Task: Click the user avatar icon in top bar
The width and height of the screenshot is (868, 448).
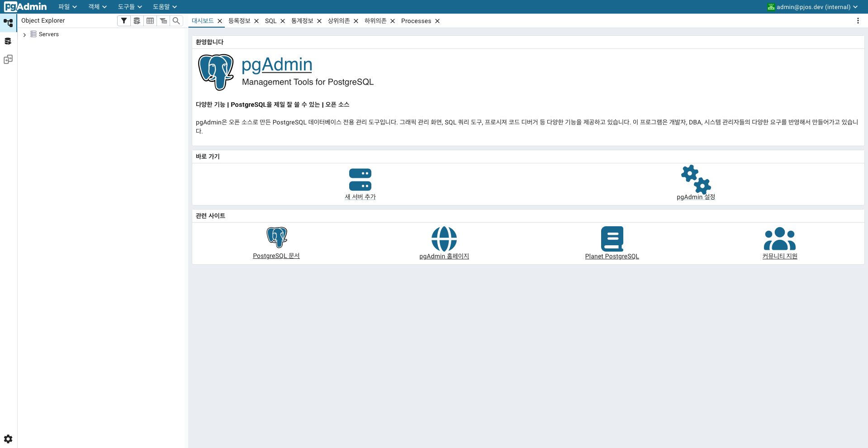Action: 771,7
